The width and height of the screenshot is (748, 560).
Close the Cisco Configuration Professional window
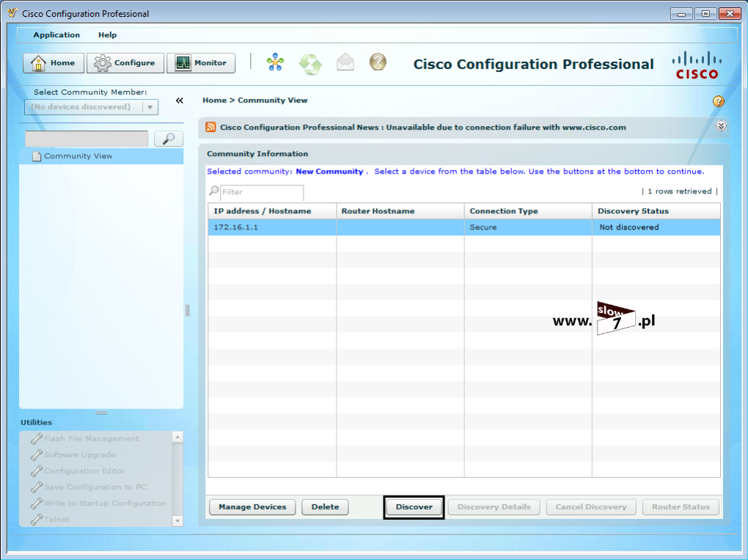(x=730, y=14)
